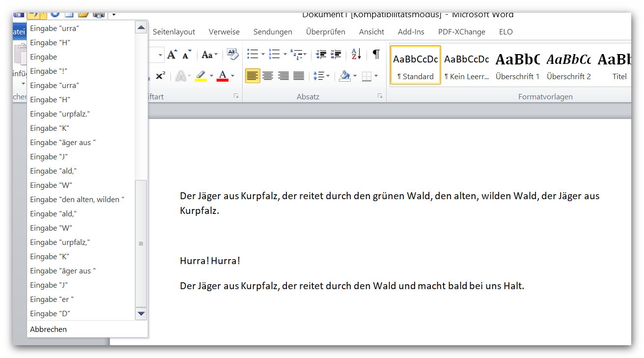Switch to the Seitenlayout tab
This screenshot has width=644, height=358.
174,31
